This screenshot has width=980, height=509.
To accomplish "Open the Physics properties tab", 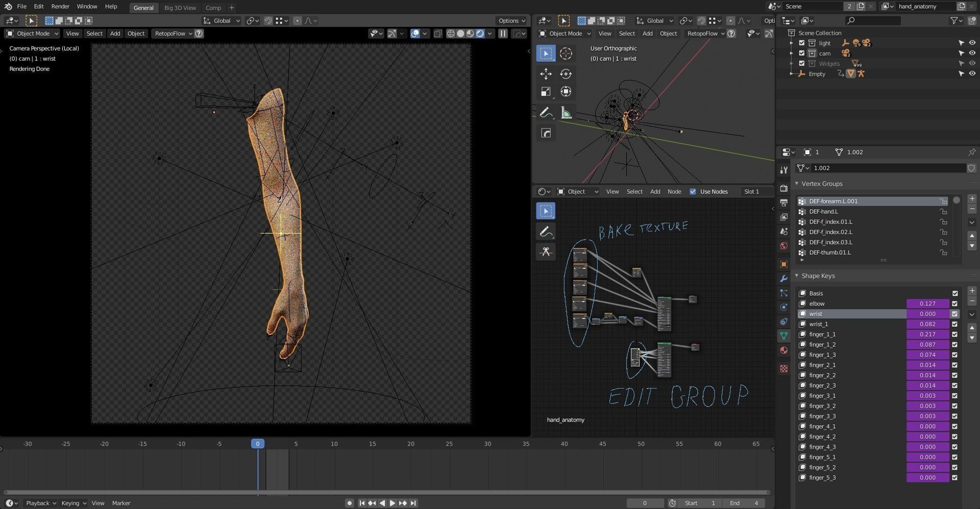I will tap(783, 307).
